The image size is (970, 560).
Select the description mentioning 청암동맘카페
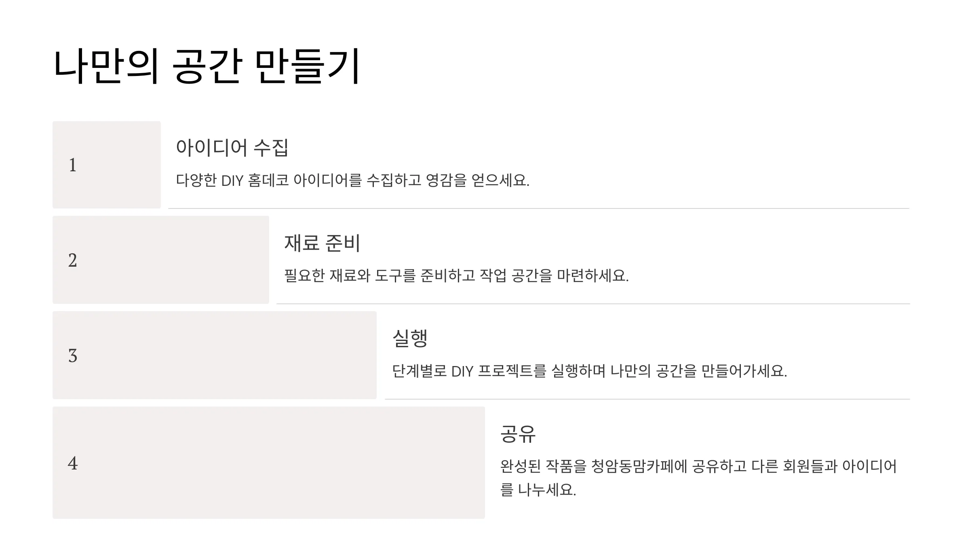tap(698, 478)
